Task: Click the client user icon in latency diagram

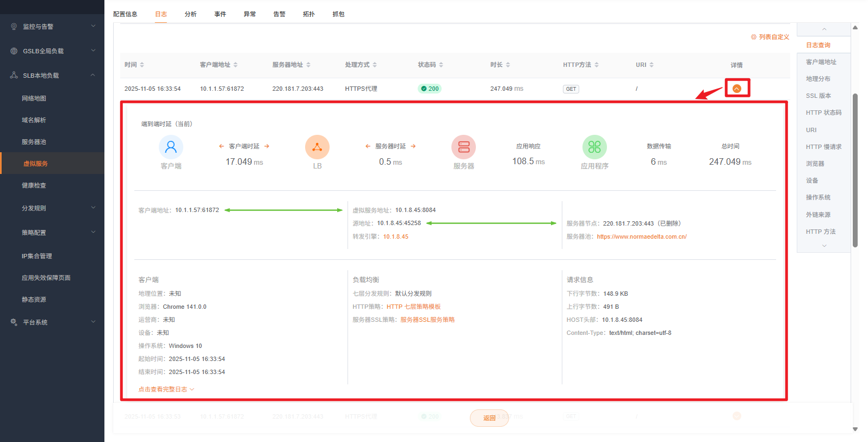Action: click(171, 147)
